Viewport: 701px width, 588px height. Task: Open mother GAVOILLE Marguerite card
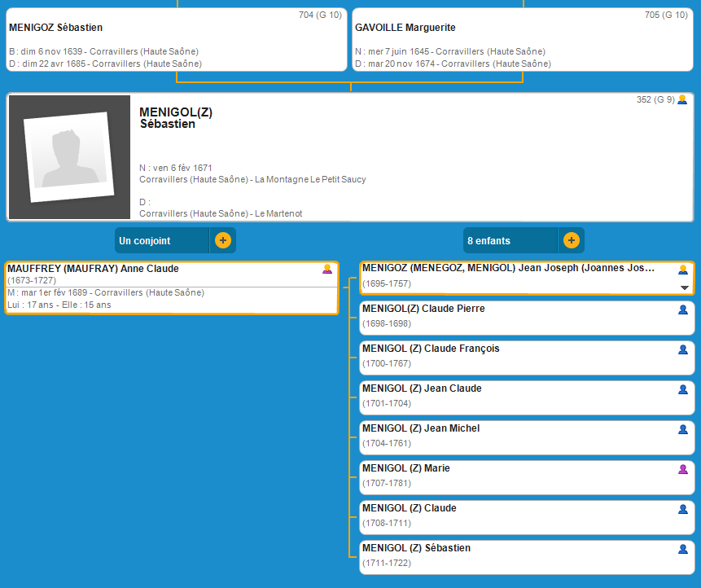pos(521,40)
